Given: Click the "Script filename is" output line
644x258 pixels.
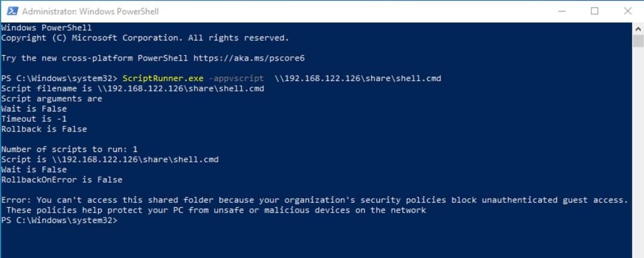Looking at the screenshot, I should click(x=132, y=88).
